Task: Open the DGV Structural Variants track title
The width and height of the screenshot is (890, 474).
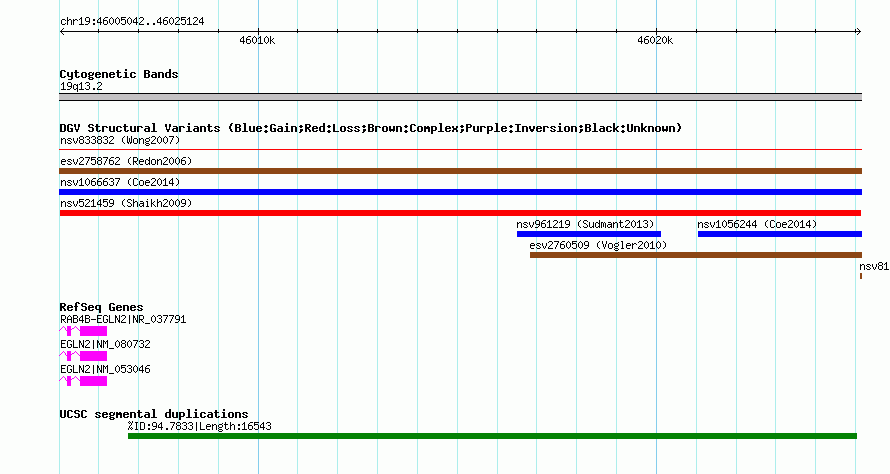Action: [371, 128]
